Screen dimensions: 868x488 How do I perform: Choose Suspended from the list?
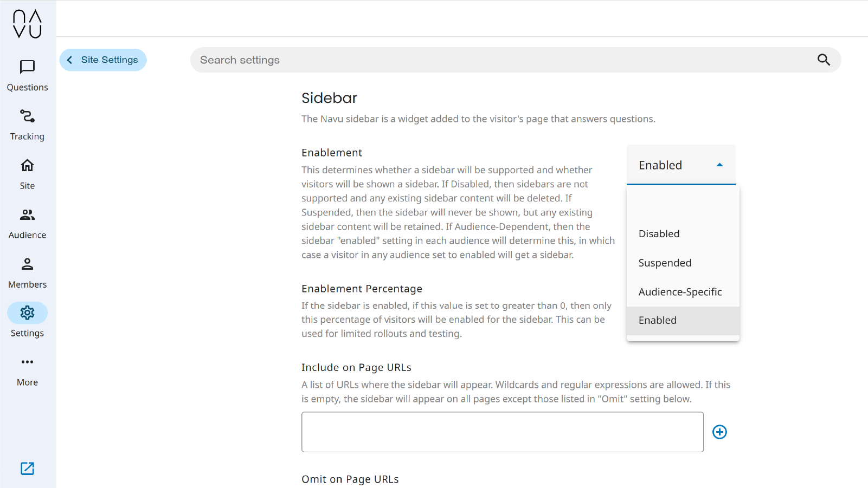click(x=665, y=263)
